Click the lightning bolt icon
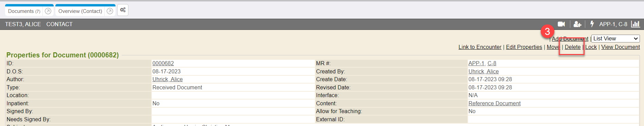644x126 pixels. click(x=592, y=24)
